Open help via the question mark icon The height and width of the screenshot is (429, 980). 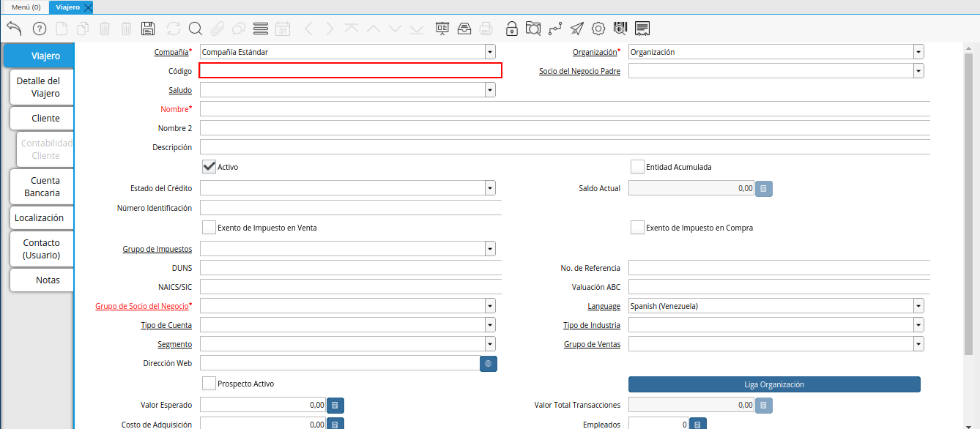click(40, 29)
